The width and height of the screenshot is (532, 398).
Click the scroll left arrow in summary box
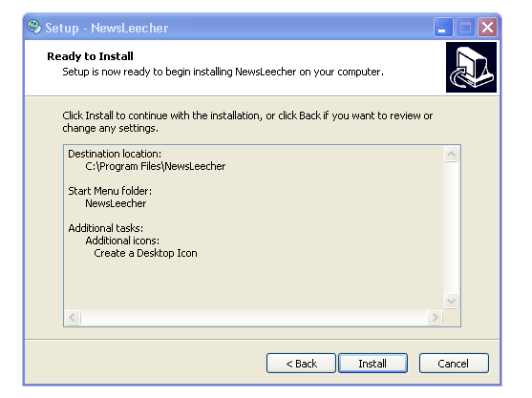coord(73,318)
